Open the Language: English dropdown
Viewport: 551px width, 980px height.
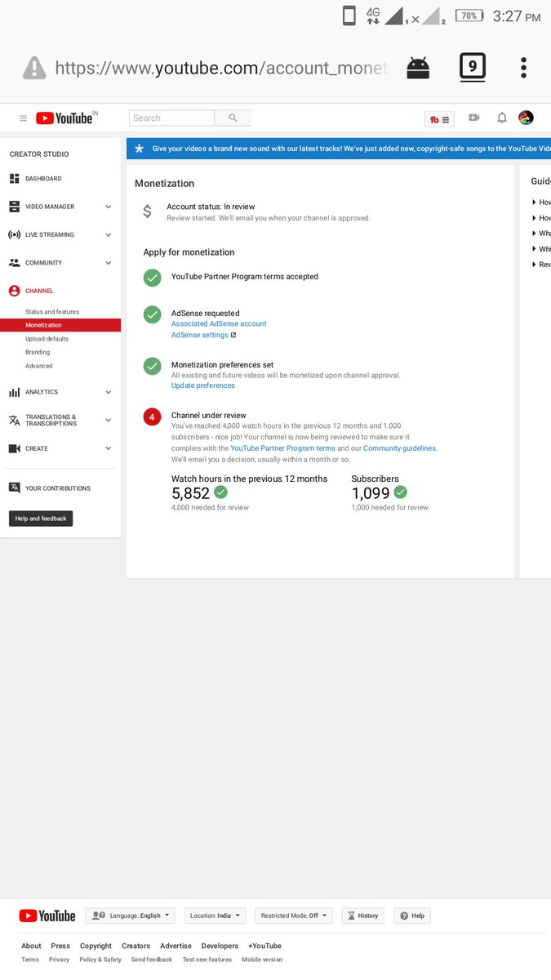pos(130,915)
